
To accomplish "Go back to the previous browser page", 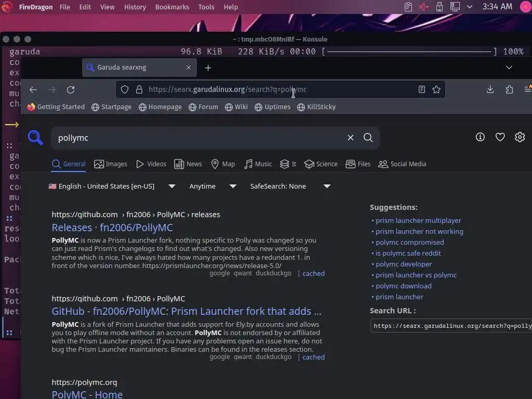I will (33, 89).
